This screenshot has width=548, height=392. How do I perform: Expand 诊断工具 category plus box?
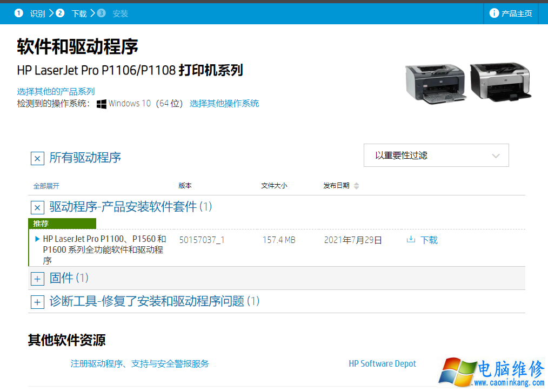[37, 302]
